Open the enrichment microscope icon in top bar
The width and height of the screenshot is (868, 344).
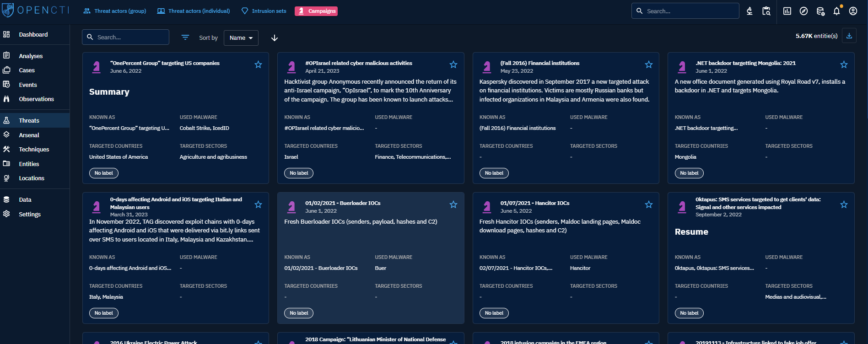(749, 11)
